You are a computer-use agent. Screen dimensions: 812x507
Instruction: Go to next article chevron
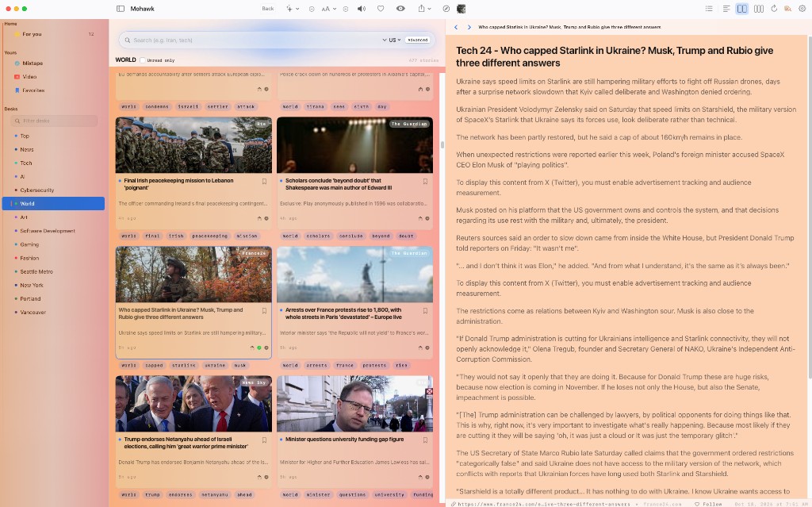(469, 27)
